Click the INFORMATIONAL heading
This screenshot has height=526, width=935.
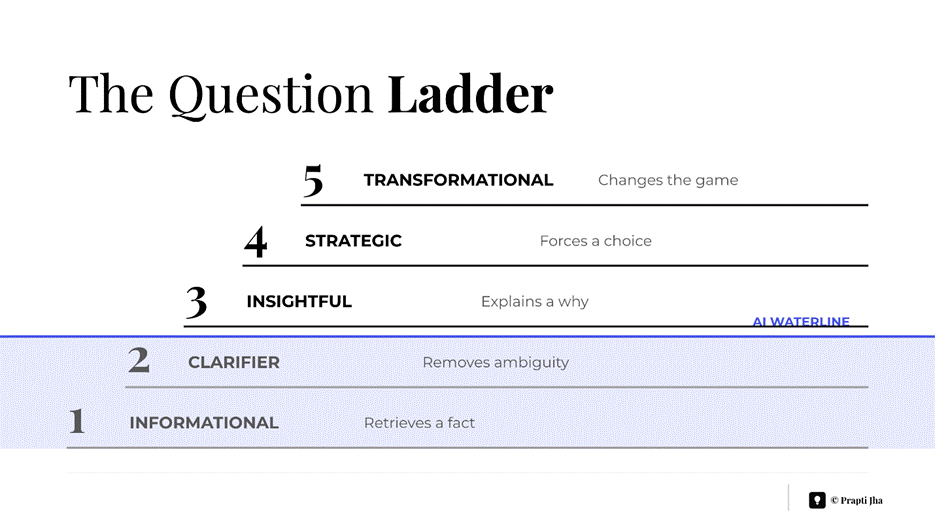point(204,423)
